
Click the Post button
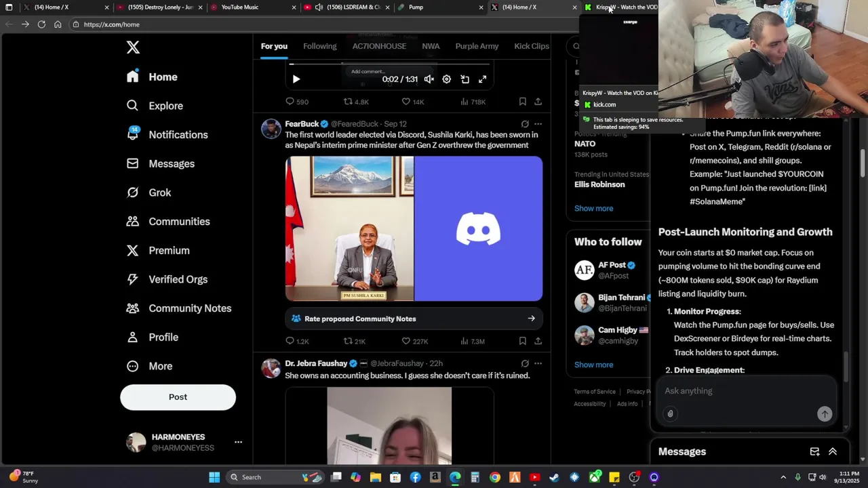(178, 397)
